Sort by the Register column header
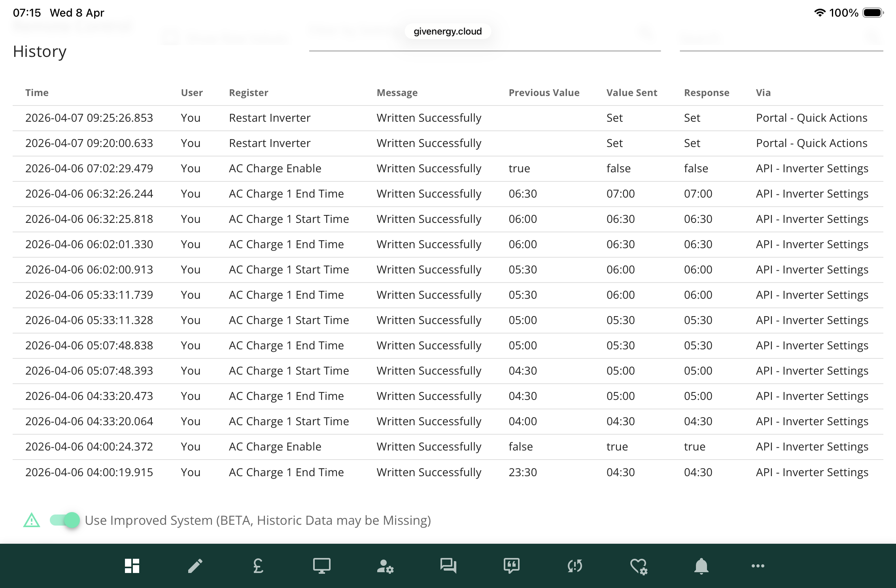Screen dimensions: 896x588 point(248,93)
